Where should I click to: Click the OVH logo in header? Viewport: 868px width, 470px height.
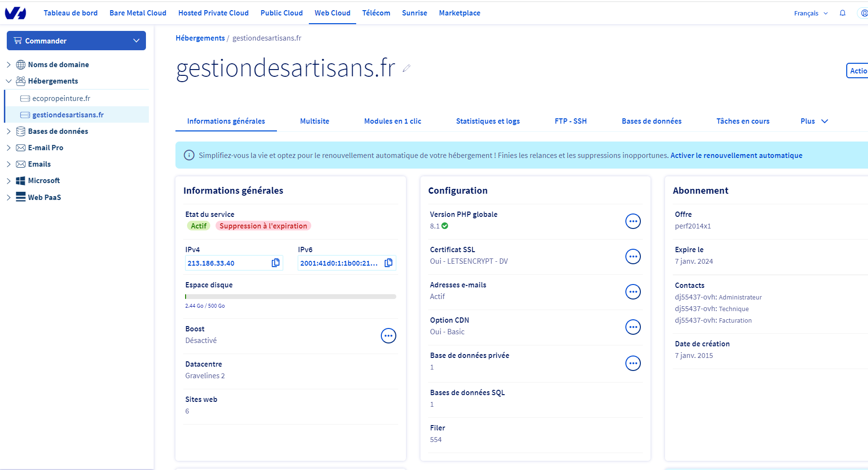click(15, 13)
